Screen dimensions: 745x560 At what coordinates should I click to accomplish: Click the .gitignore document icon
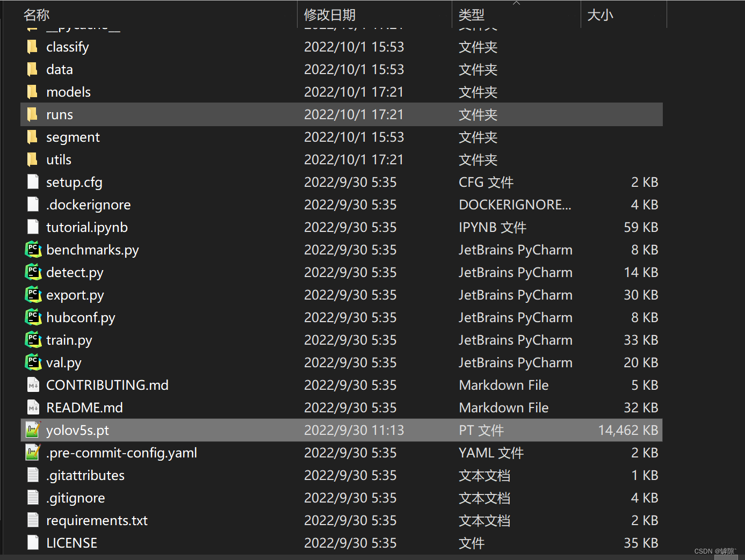[33, 498]
